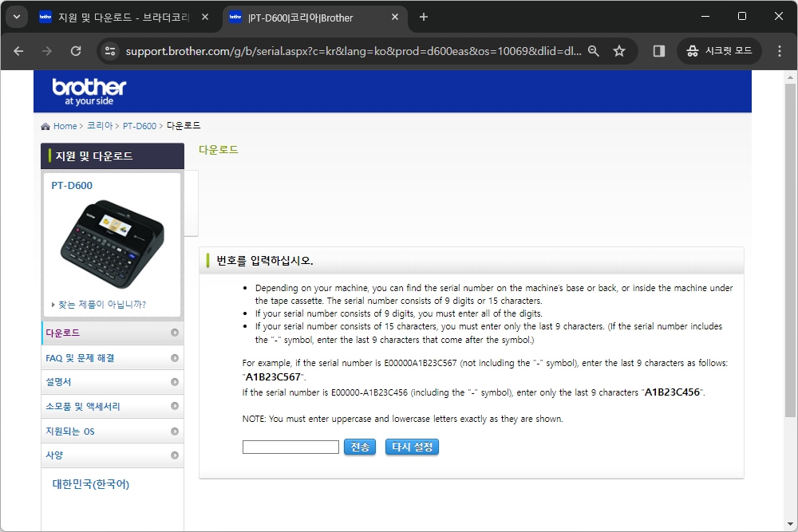Click scrollbar down arrow
This screenshot has width=798, height=532.
tap(790, 524)
